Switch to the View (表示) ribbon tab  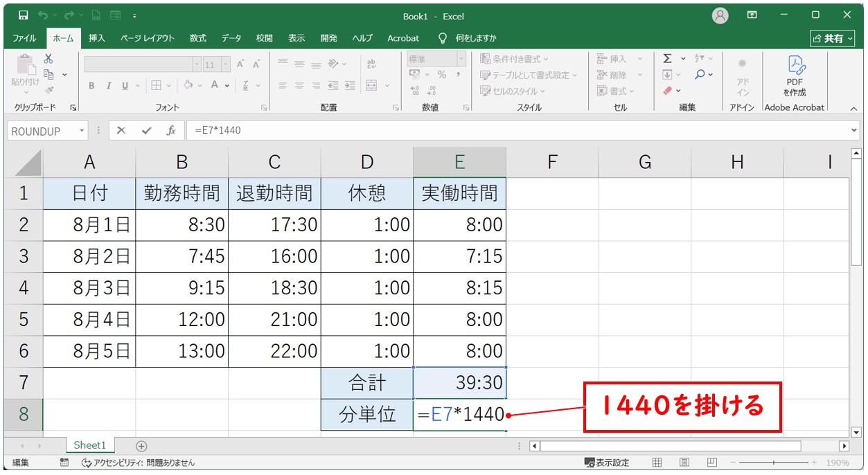[x=296, y=38]
